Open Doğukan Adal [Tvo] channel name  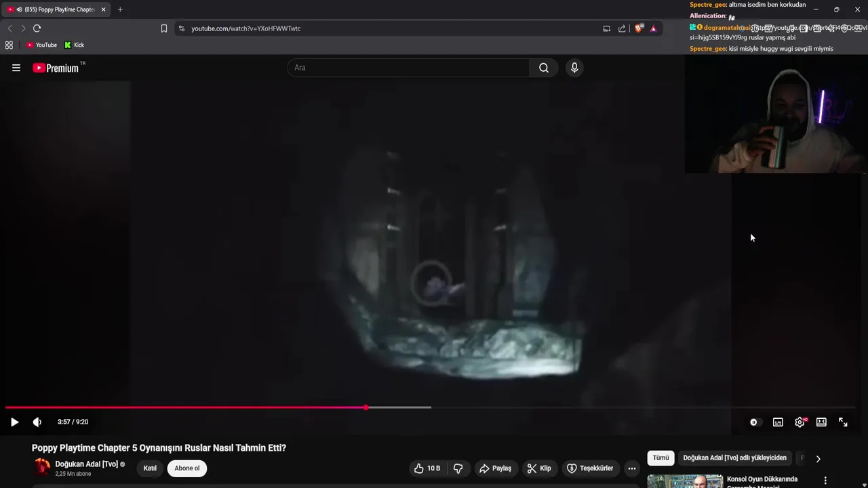pos(87,464)
